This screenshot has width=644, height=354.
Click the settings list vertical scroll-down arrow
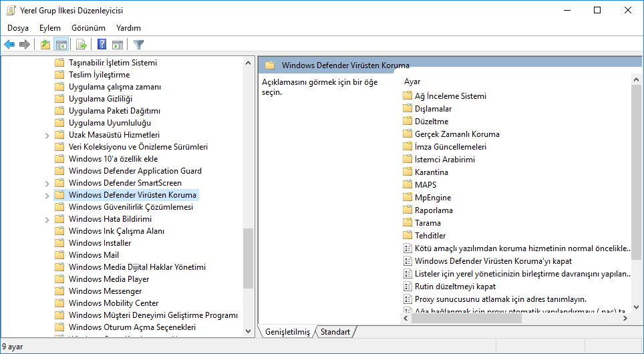pyautogui.click(x=636, y=307)
